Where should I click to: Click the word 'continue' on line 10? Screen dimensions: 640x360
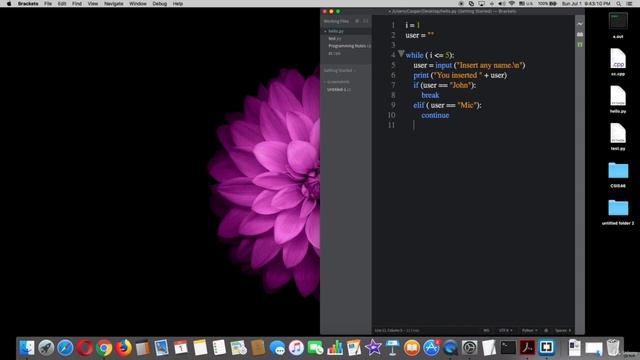tap(435, 115)
